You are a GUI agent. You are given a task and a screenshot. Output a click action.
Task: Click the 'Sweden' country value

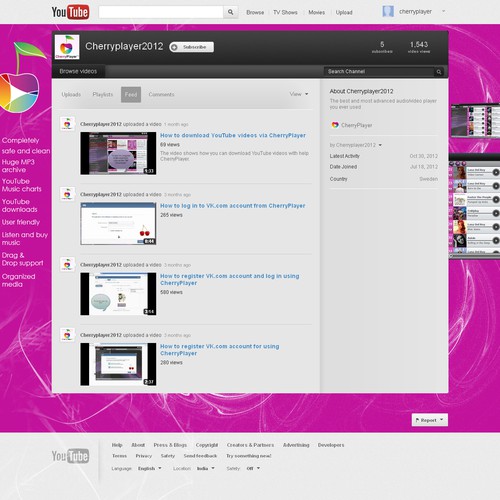[429, 179]
